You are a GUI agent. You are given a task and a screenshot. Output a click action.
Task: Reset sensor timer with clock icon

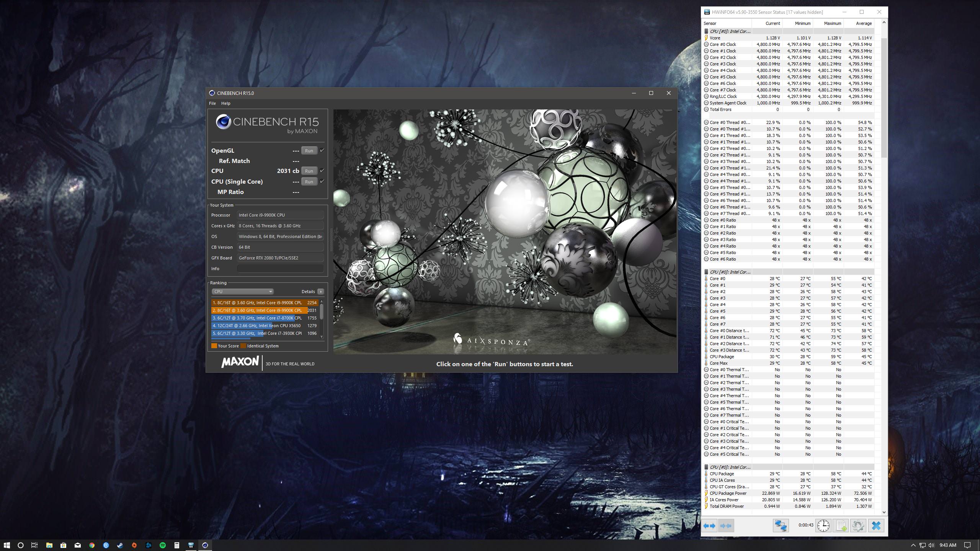[823, 526]
